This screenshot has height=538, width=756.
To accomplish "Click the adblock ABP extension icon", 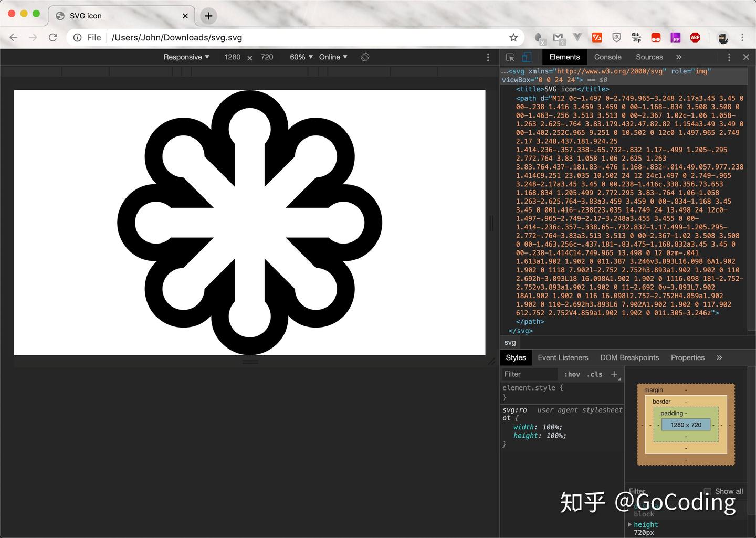I will pos(696,37).
